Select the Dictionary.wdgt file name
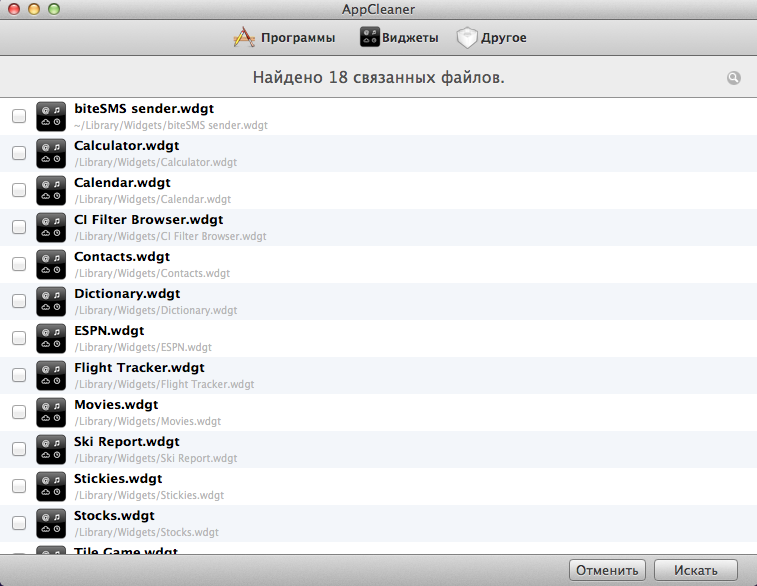Image resolution: width=757 pixels, height=586 pixels. pos(127,293)
